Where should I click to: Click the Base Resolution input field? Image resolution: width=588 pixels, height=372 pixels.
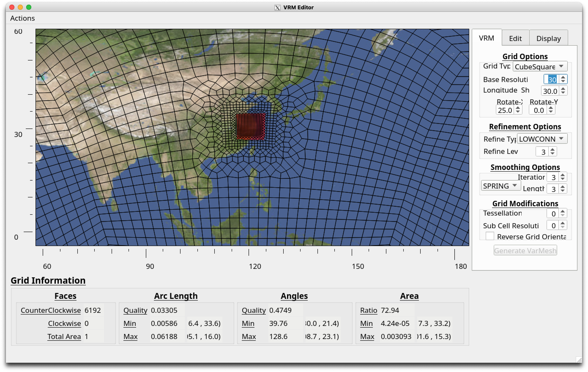tap(551, 79)
